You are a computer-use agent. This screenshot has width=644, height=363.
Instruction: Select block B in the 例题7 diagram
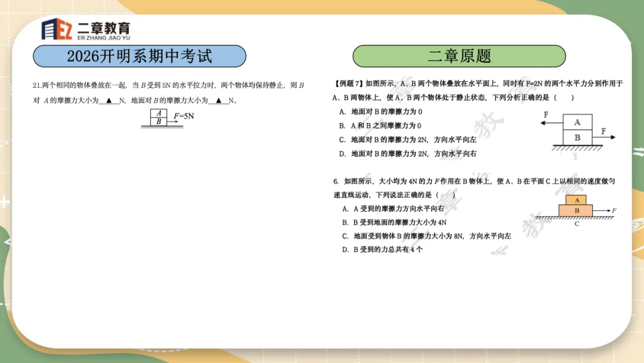coord(577,137)
